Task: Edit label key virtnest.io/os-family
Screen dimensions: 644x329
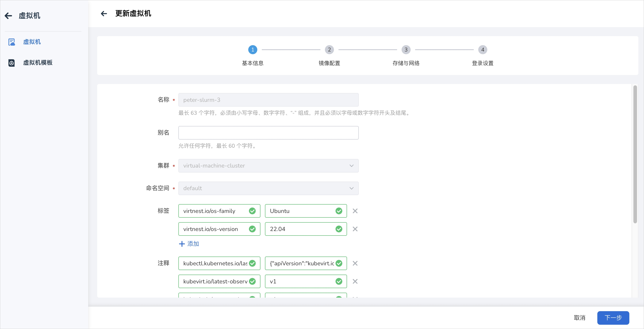Action: (219, 211)
